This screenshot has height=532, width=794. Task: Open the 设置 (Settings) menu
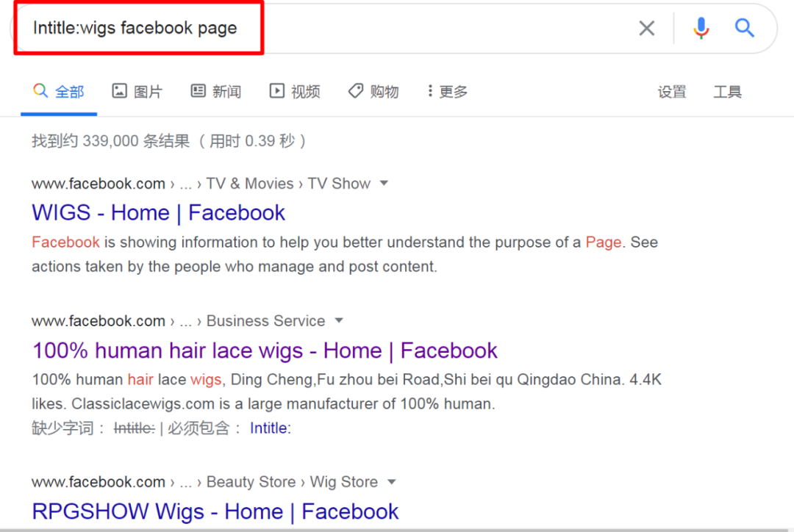[672, 91]
